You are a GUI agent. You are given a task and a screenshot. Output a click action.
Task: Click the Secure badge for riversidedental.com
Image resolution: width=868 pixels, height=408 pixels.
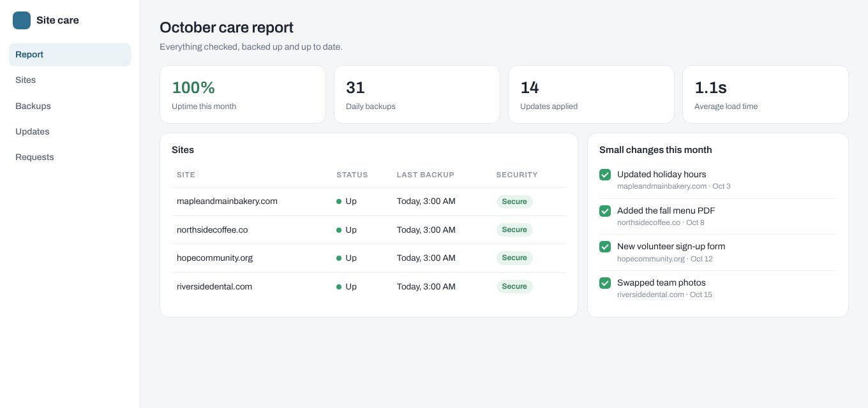(514, 287)
